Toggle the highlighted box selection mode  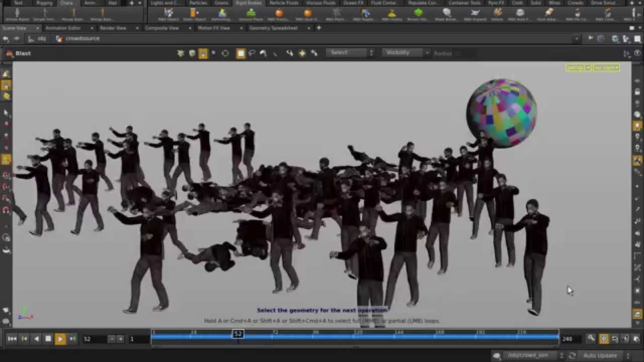pyautogui.click(x=241, y=53)
